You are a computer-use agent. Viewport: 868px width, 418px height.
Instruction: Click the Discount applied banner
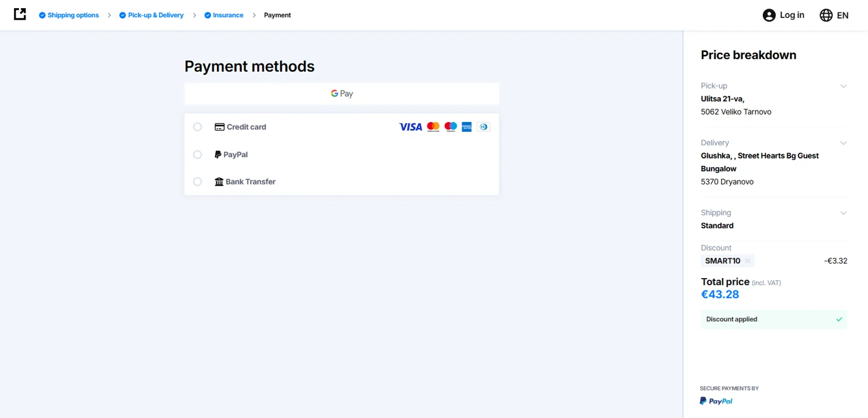pyautogui.click(x=774, y=319)
